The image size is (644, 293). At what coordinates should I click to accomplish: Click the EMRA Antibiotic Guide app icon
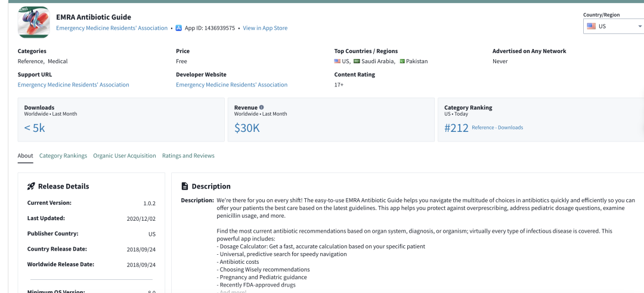33,23
